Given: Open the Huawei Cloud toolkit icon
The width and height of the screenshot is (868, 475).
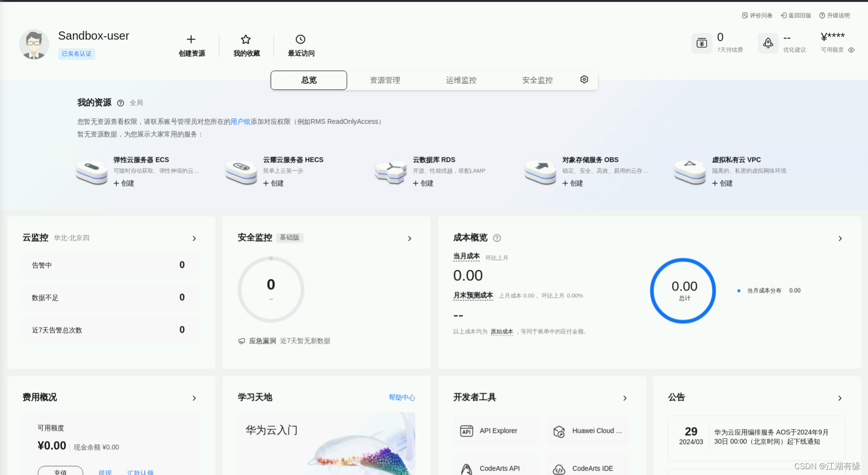Looking at the screenshot, I should pos(559,431).
